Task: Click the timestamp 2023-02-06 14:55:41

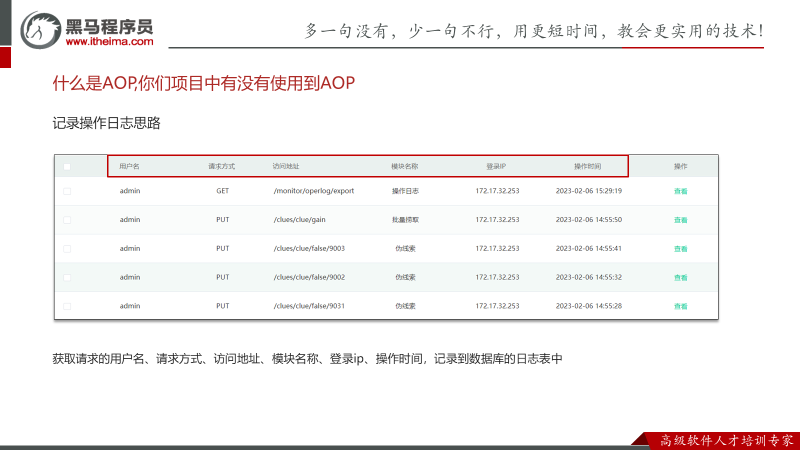Action: click(x=589, y=248)
